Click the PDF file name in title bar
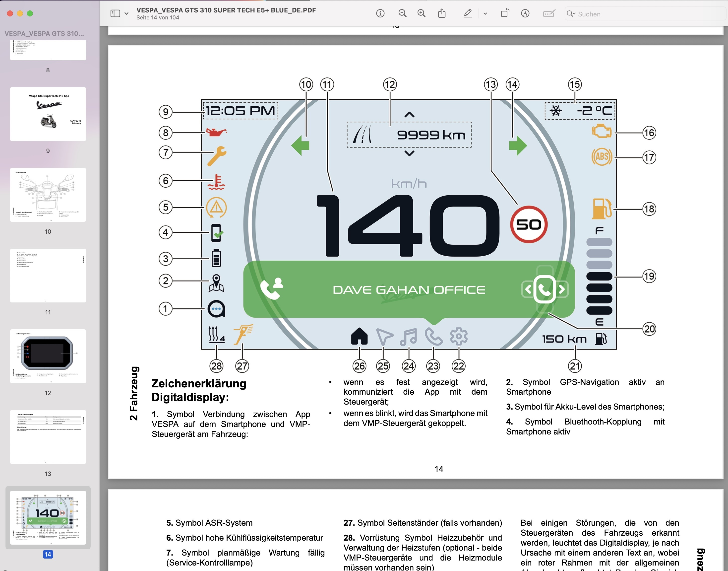Screen dimensions: 728x571 226,10
